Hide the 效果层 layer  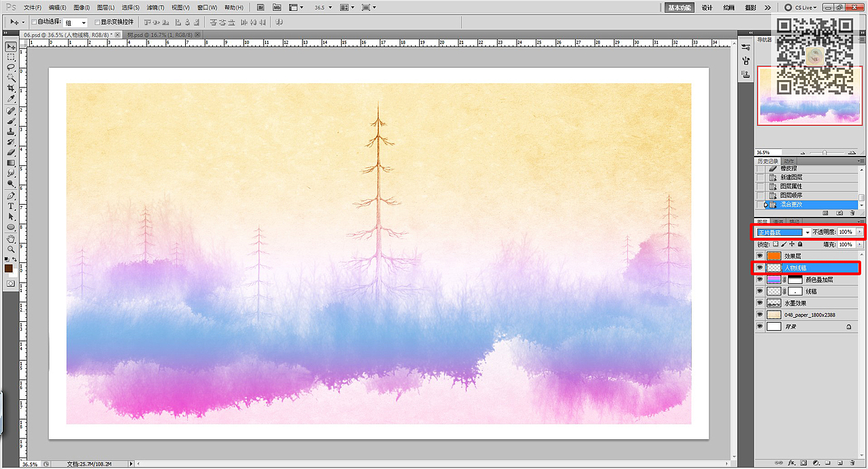click(759, 256)
